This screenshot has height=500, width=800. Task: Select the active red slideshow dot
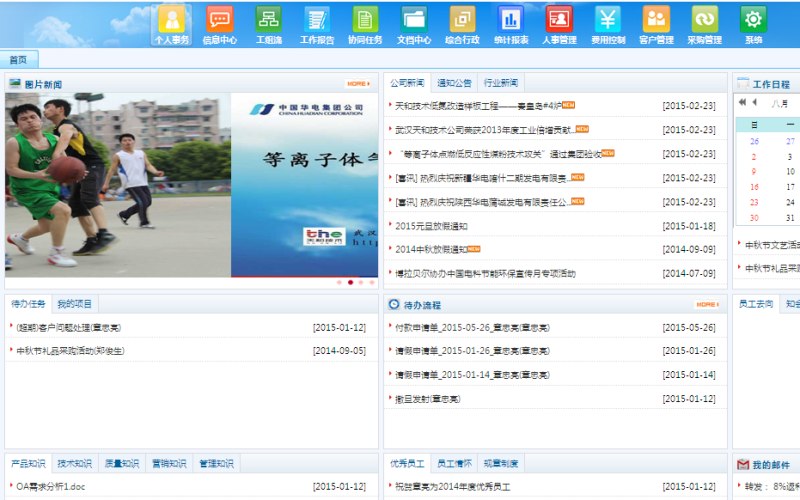350,282
